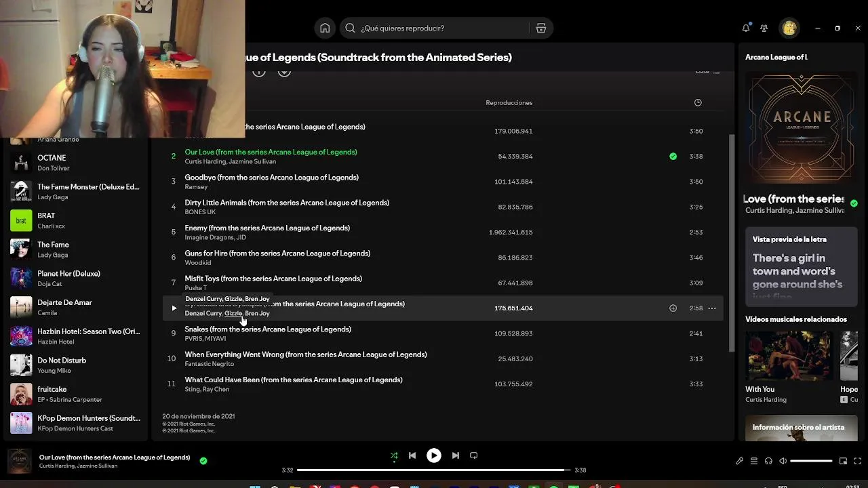The height and width of the screenshot is (488, 868).
Task: Open Misfit Toys track title
Action: [273, 279]
